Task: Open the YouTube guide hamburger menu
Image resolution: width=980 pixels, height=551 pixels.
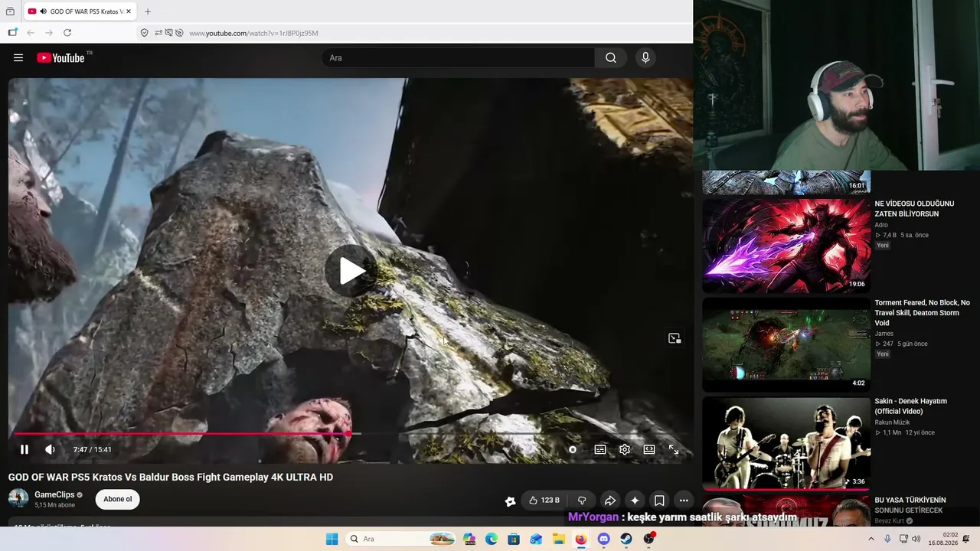Action: [x=18, y=57]
